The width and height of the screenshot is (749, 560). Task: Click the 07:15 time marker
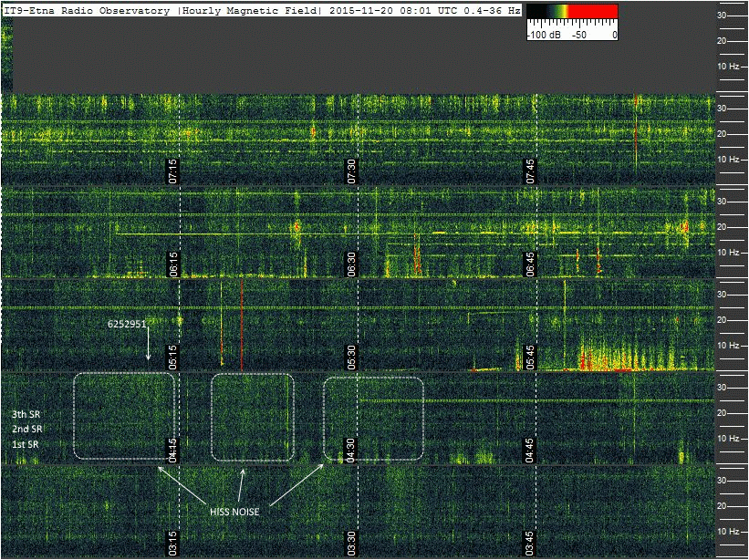[x=172, y=170]
